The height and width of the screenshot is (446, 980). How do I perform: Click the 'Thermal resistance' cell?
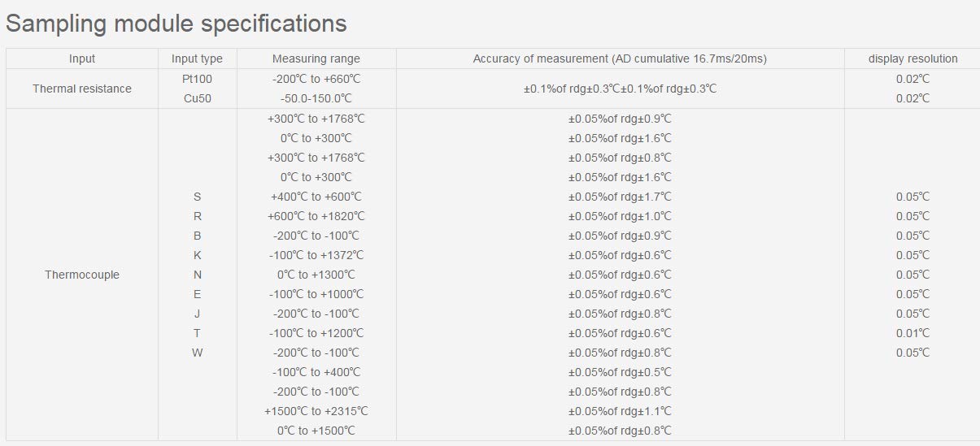[x=82, y=89]
